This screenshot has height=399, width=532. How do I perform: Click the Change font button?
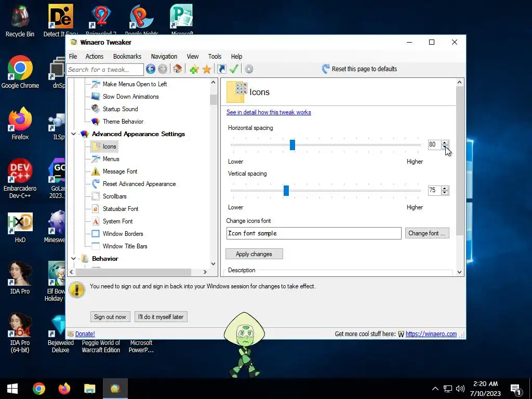pyautogui.click(x=427, y=233)
